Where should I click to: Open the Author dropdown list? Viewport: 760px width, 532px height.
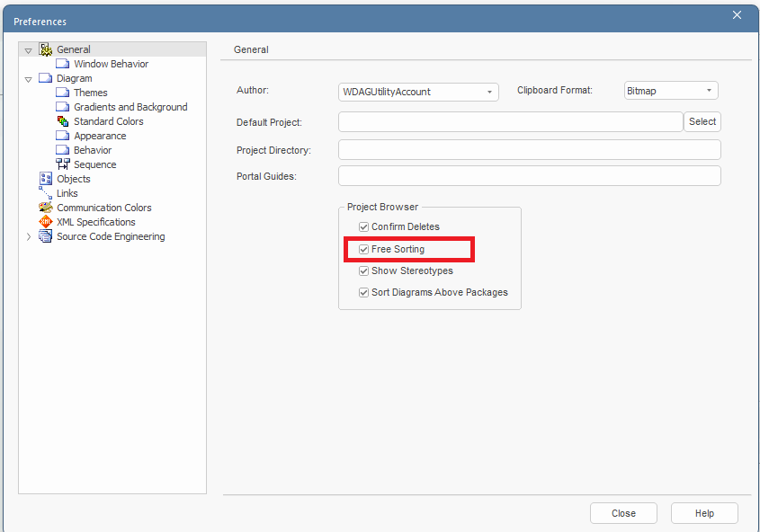490,92
